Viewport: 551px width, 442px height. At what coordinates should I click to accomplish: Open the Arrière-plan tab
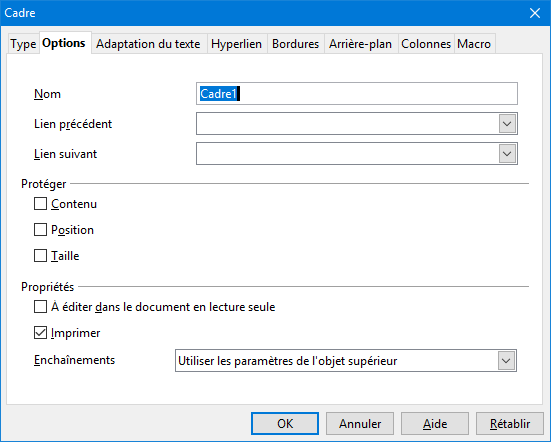[360, 44]
